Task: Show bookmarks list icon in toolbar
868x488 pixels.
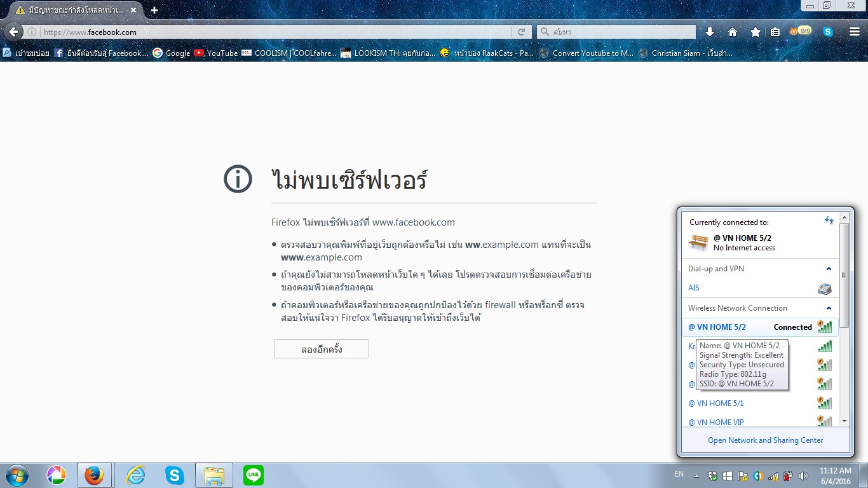Action: point(775,32)
